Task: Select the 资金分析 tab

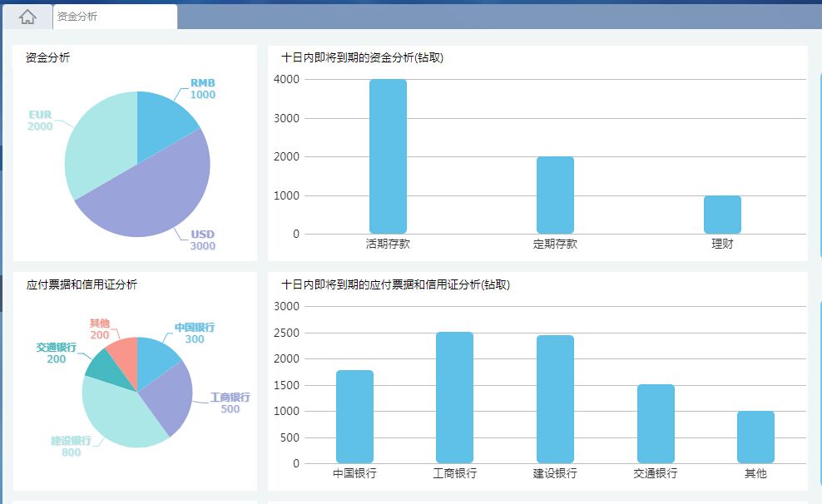Action: tap(81, 15)
